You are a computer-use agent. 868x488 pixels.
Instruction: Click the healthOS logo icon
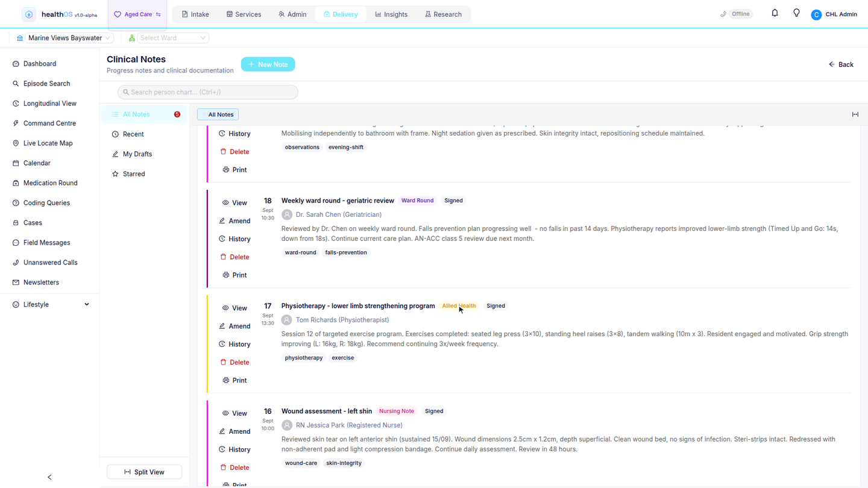coord(28,14)
